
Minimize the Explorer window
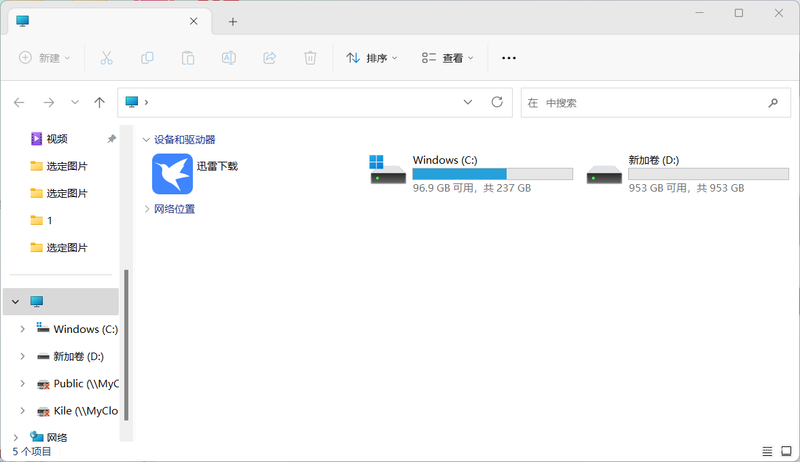coord(699,13)
